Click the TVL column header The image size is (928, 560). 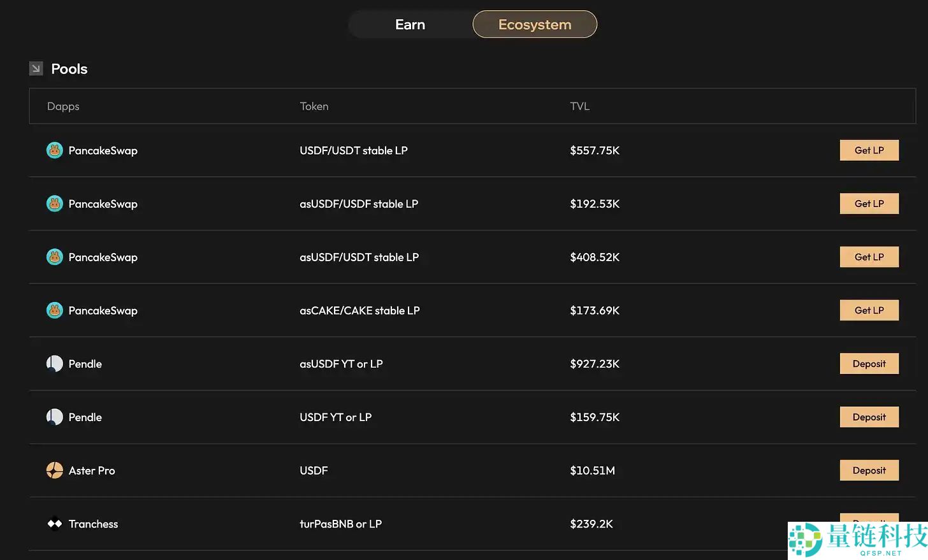click(x=579, y=106)
